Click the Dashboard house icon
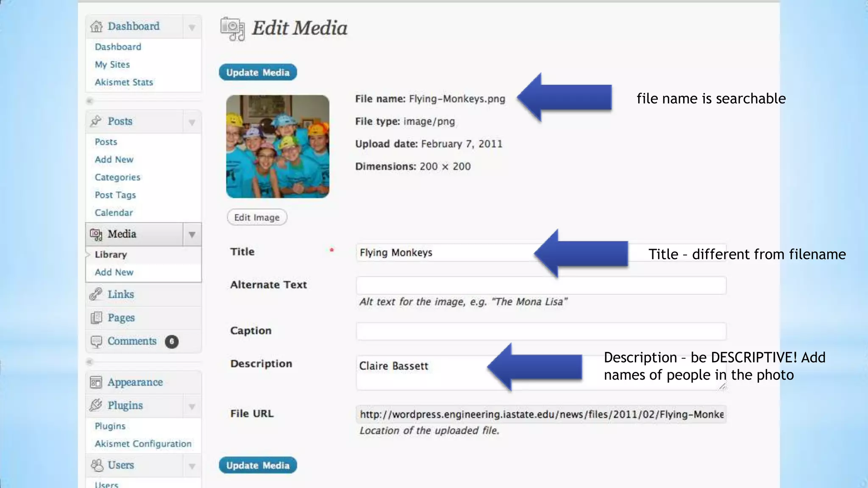The image size is (868, 488). point(96,26)
